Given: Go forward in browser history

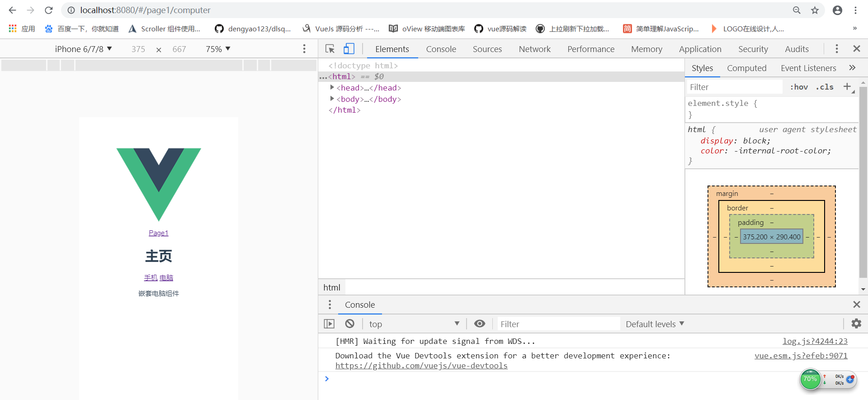Looking at the screenshot, I should (x=30, y=10).
